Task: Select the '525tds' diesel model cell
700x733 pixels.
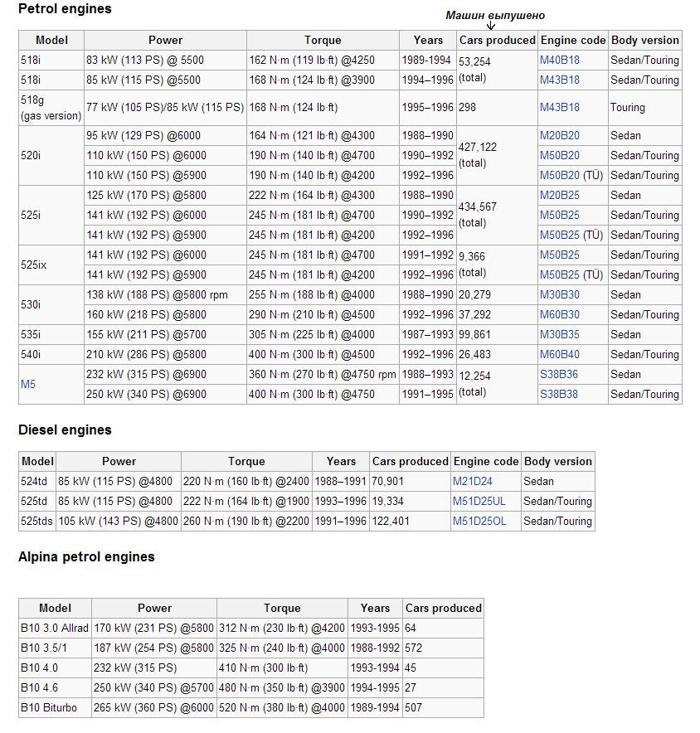Action: click(37, 522)
